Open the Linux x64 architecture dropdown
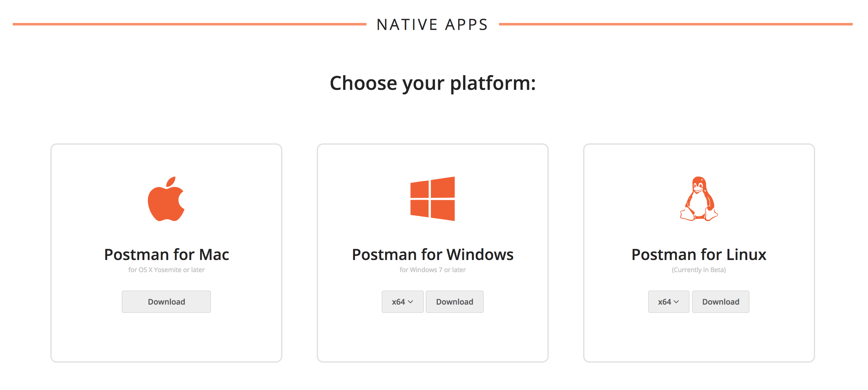This screenshot has width=868, height=390. point(668,302)
